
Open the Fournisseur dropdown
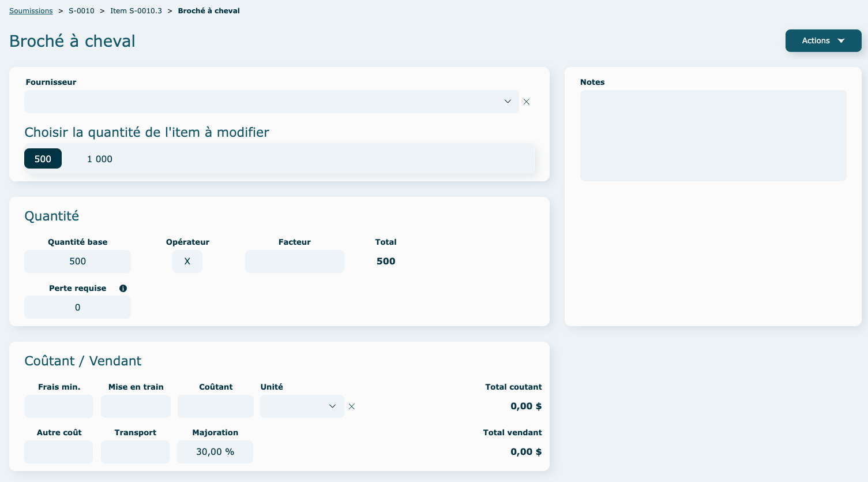point(271,102)
